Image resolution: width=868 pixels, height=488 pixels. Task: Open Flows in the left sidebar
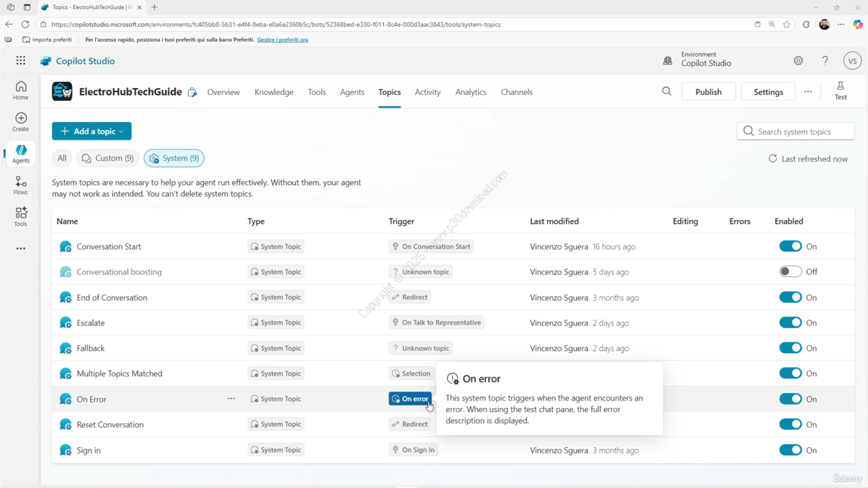(21, 185)
